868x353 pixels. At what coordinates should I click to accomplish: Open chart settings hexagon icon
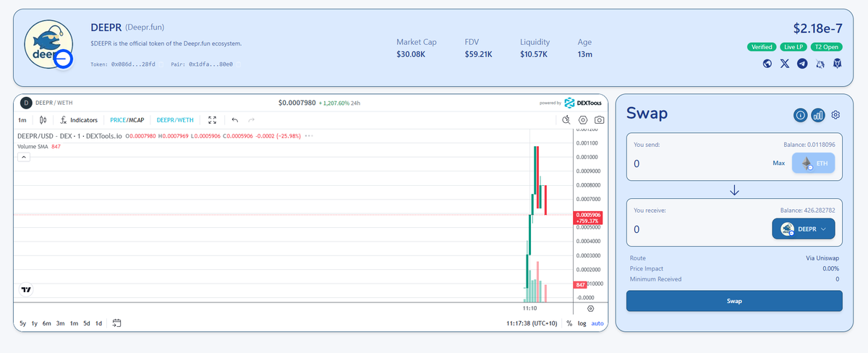point(583,120)
